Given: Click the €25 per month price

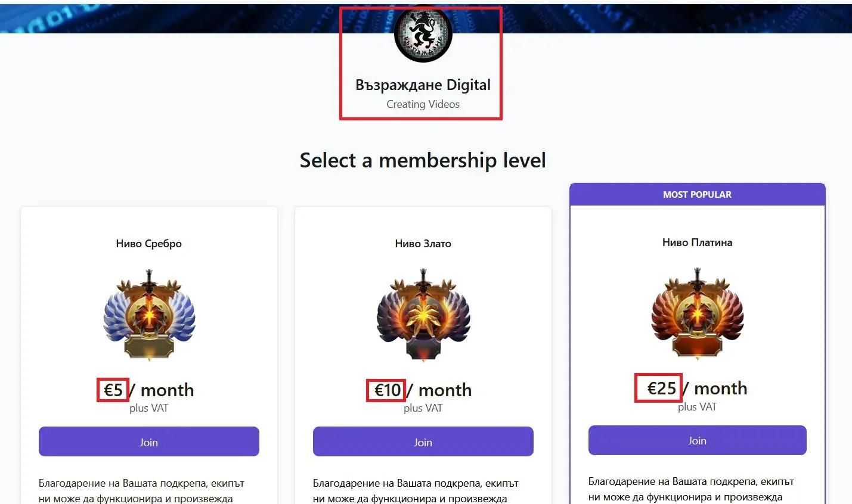Looking at the screenshot, I should [x=658, y=388].
